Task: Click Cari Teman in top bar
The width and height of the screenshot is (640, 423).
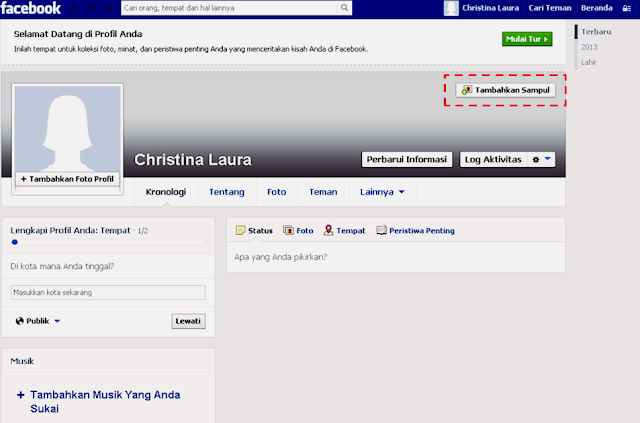Action: (550, 8)
